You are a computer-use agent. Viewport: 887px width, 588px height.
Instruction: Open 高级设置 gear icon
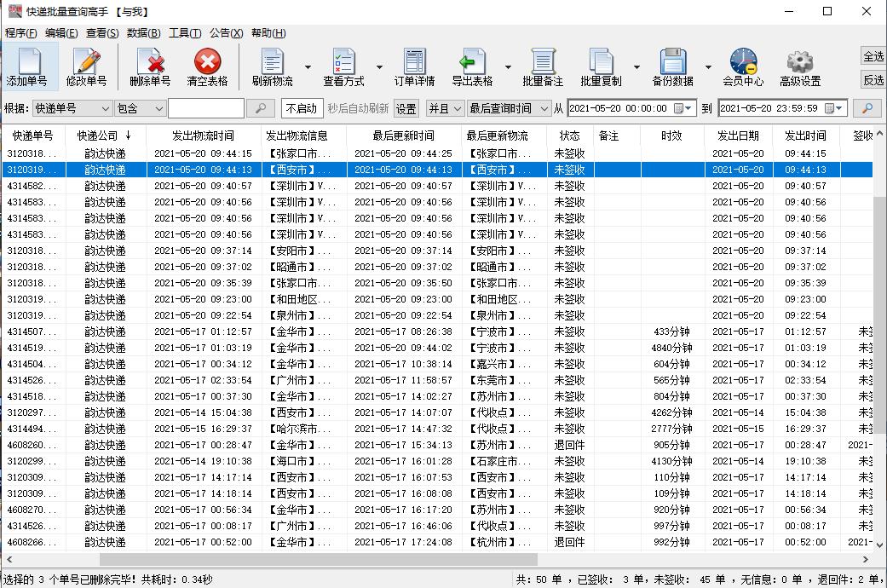click(799, 62)
